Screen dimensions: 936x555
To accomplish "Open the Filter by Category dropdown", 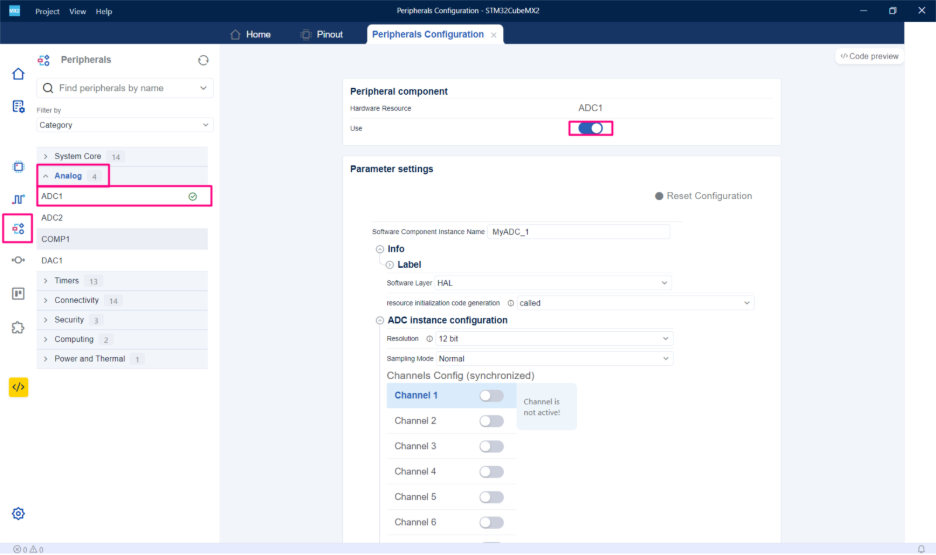I will (124, 125).
